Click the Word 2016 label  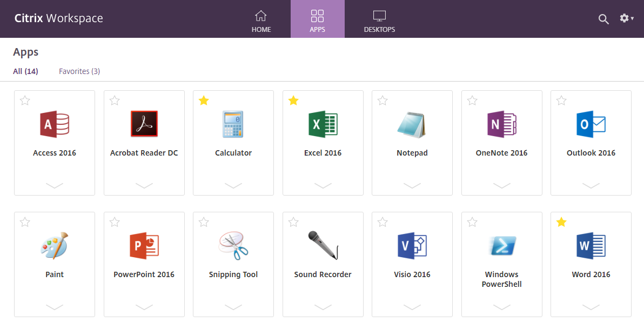[x=591, y=274]
